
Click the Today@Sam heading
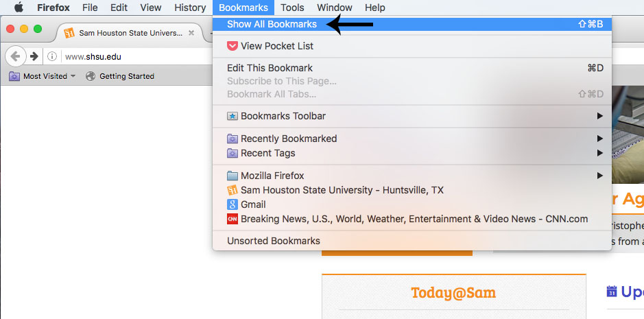[x=453, y=293]
